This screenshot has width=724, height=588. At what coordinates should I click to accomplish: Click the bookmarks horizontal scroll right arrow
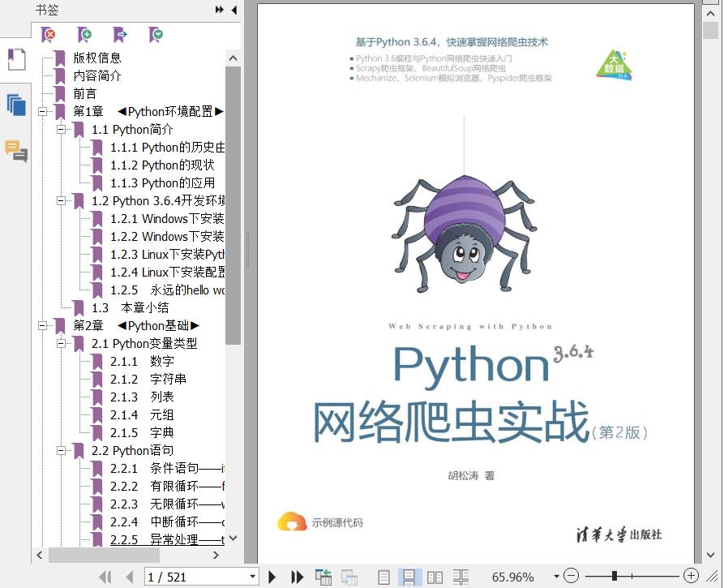click(216, 556)
